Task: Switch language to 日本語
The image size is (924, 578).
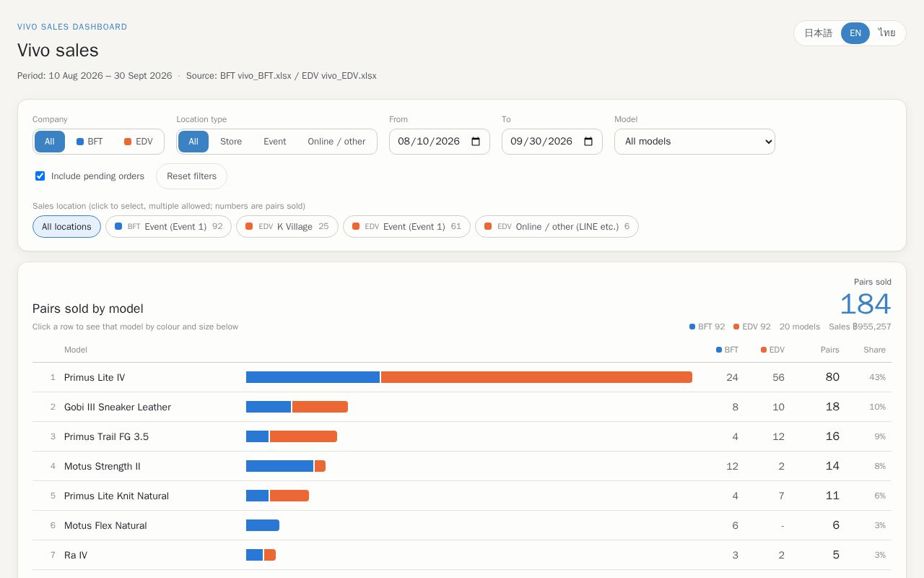Action: click(x=818, y=33)
